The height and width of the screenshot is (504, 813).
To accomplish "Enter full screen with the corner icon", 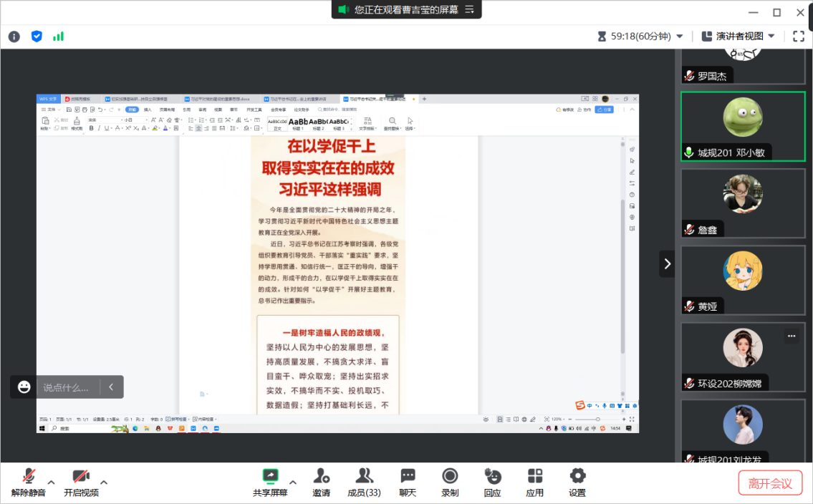I will (x=799, y=37).
